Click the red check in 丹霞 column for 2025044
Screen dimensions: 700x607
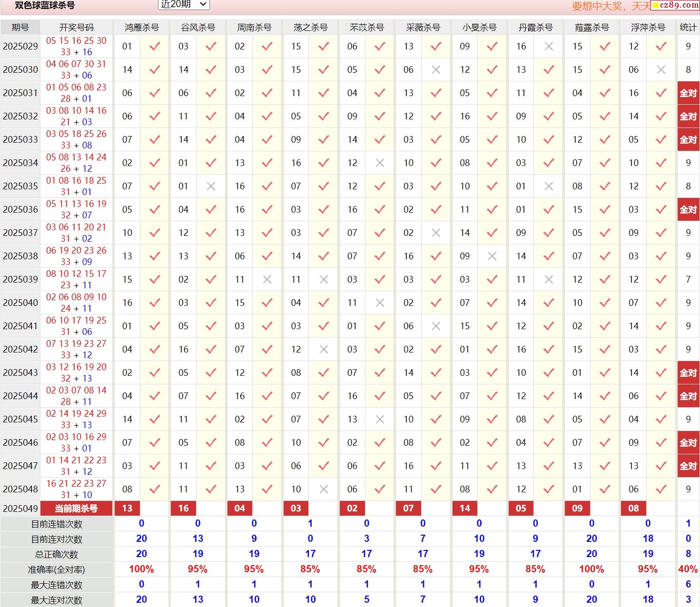coord(549,396)
